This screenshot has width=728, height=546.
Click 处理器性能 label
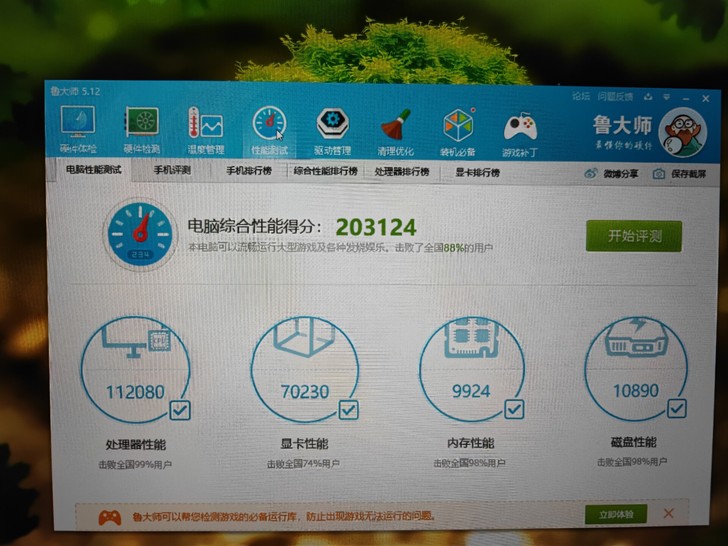[x=136, y=445]
